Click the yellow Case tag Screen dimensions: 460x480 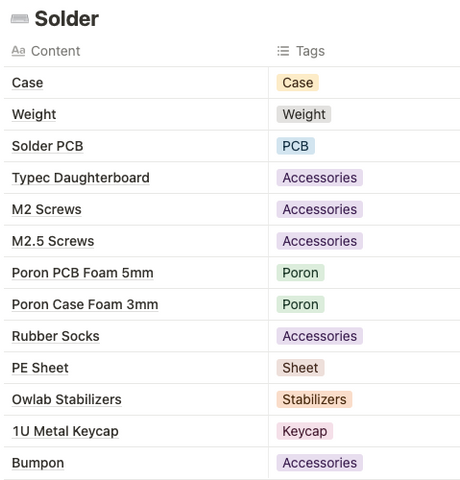[298, 83]
